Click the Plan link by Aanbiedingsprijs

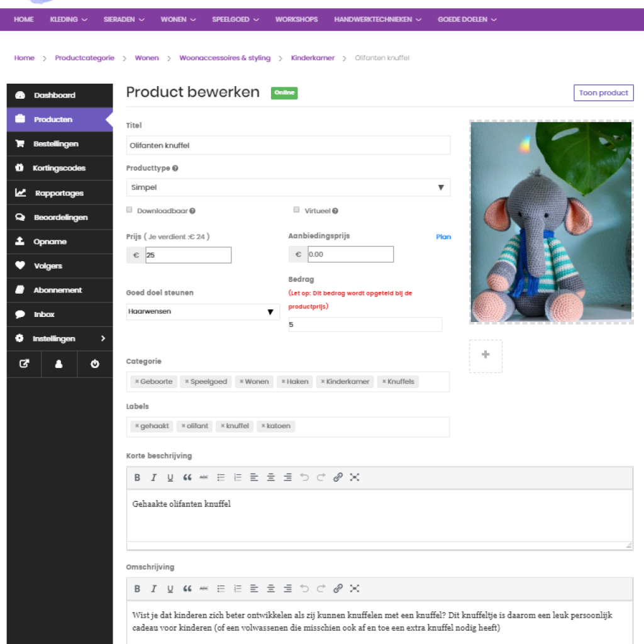443,237
